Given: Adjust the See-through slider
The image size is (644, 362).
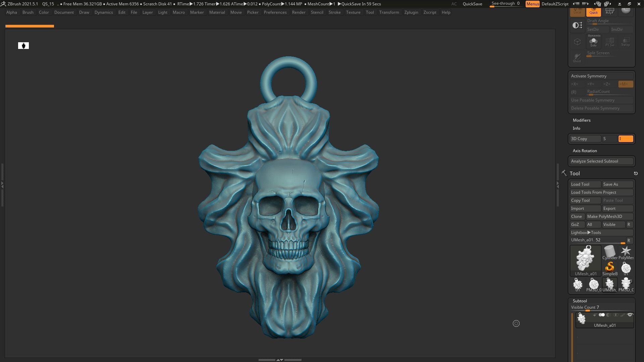Looking at the screenshot, I should pos(505,4).
